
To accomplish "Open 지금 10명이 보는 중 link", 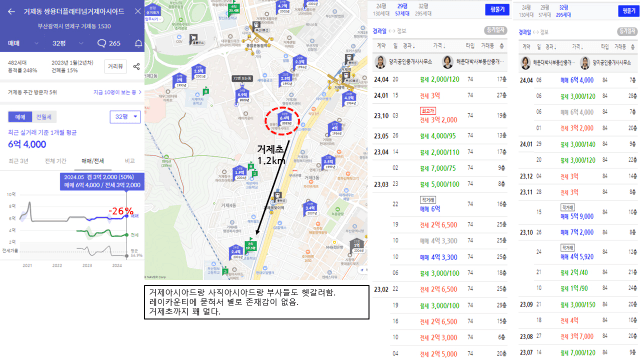I will pyautogui.click(x=117, y=92).
